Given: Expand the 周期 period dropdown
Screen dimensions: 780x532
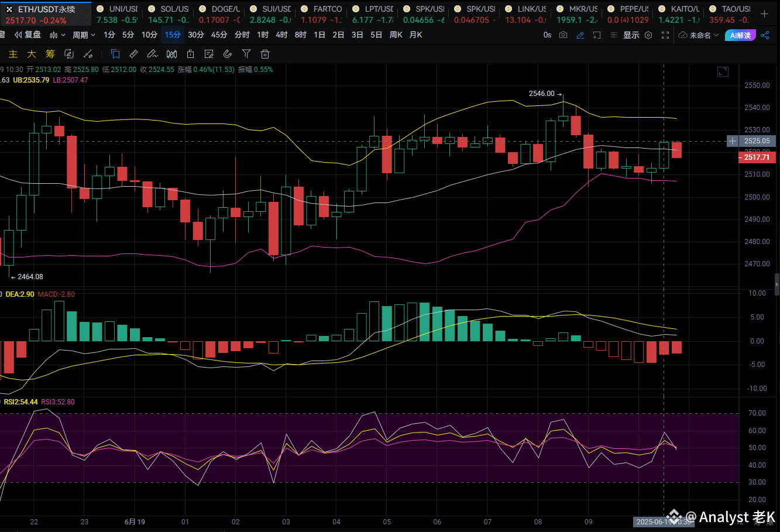Looking at the screenshot, I should (x=84, y=35).
